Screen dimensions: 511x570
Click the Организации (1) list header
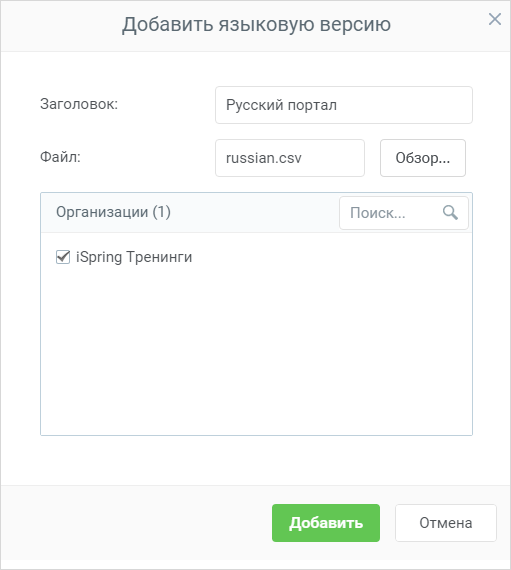click(113, 212)
